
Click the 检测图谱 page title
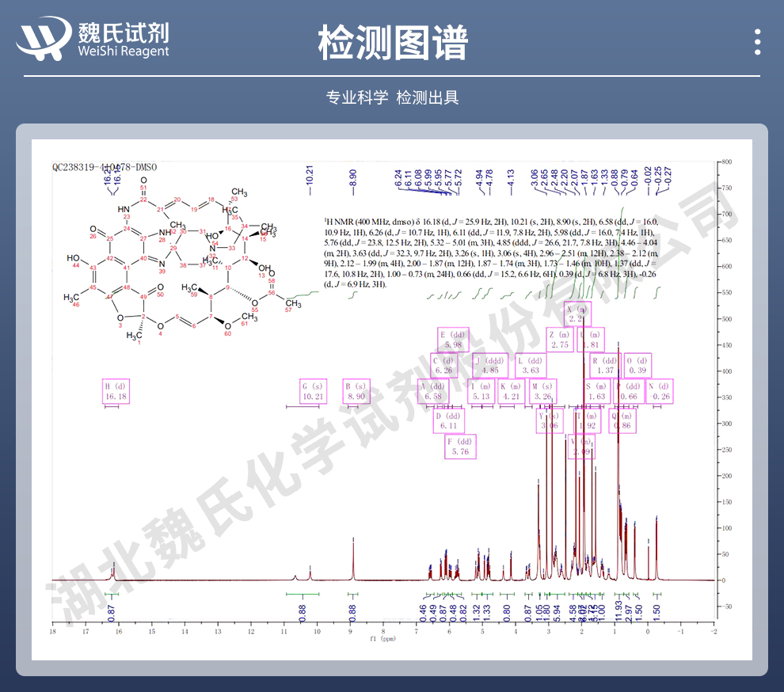point(392,42)
